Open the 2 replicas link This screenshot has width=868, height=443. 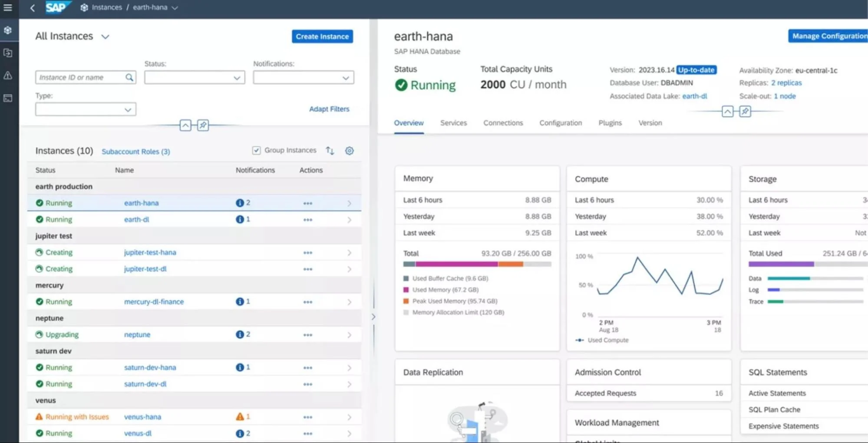point(786,83)
